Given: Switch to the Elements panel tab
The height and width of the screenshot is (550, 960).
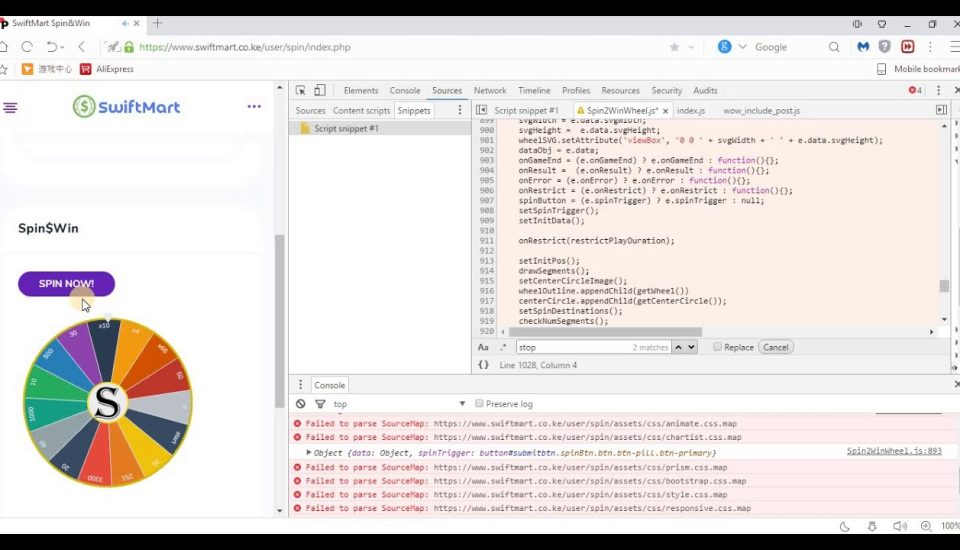Looking at the screenshot, I should (x=361, y=91).
